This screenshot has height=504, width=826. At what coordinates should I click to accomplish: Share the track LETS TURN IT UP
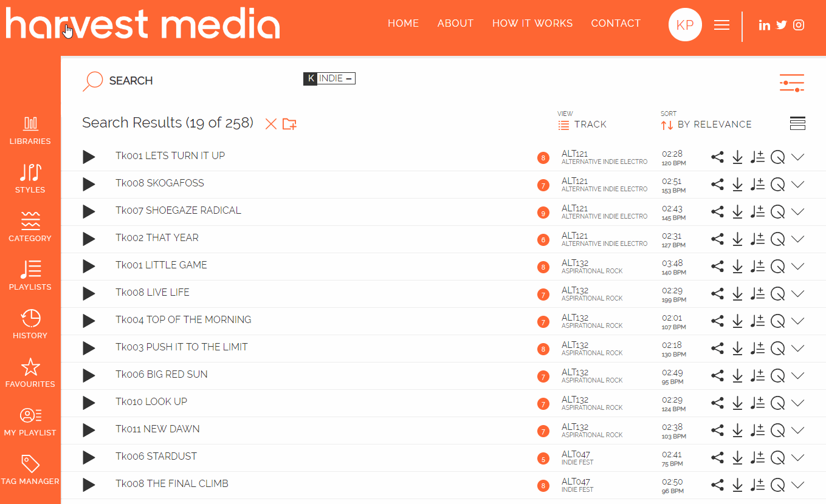coord(717,157)
